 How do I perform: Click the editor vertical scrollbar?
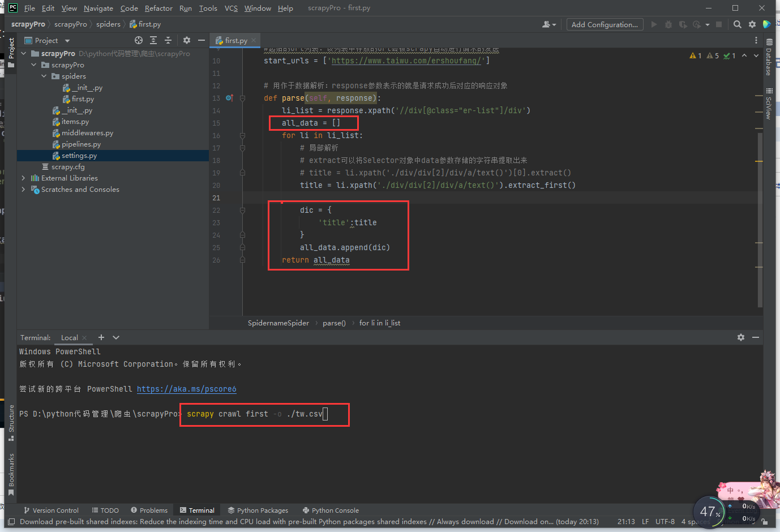760,220
